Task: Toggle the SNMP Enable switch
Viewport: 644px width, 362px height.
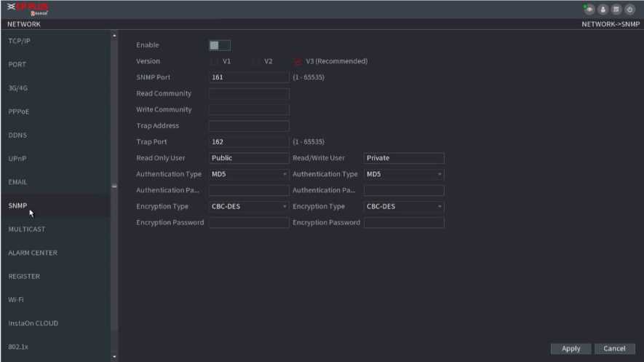Action: click(219, 45)
